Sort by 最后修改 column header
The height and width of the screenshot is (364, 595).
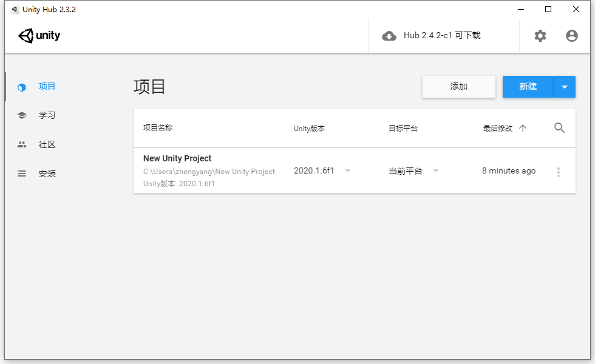497,129
